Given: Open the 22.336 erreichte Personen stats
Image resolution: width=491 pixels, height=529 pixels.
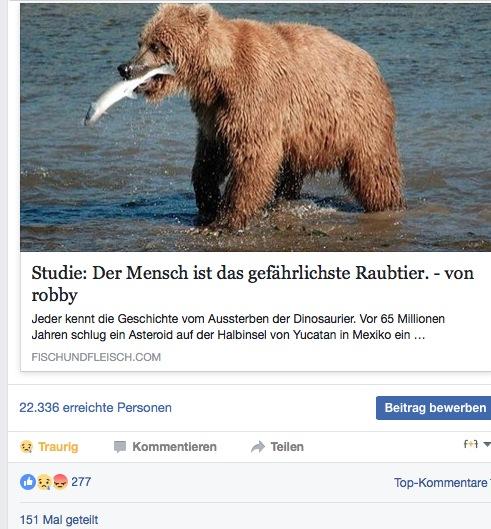Looking at the screenshot, I should [x=96, y=408].
